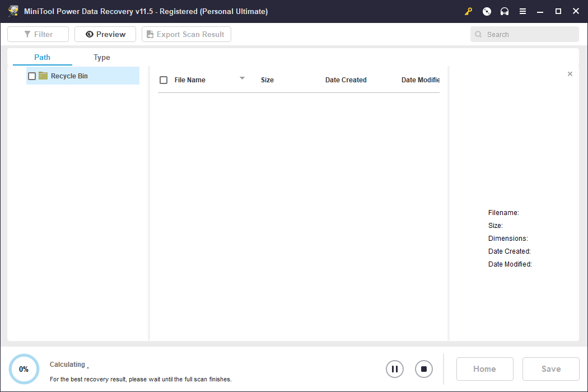
Task: Tick the select-all File Name checkbox
Action: [164, 80]
